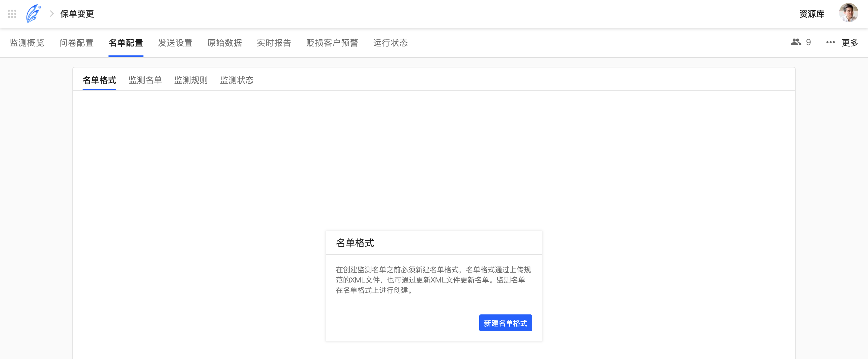Open 资源库 link

pyautogui.click(x=812, y=14)
